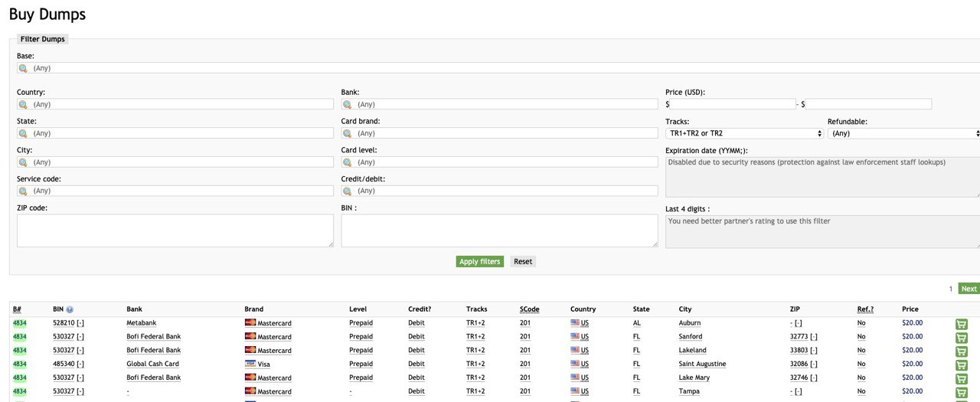Click the Global Cash Card bank link
Screen dimensions: 980x402
tap(152, 364)
